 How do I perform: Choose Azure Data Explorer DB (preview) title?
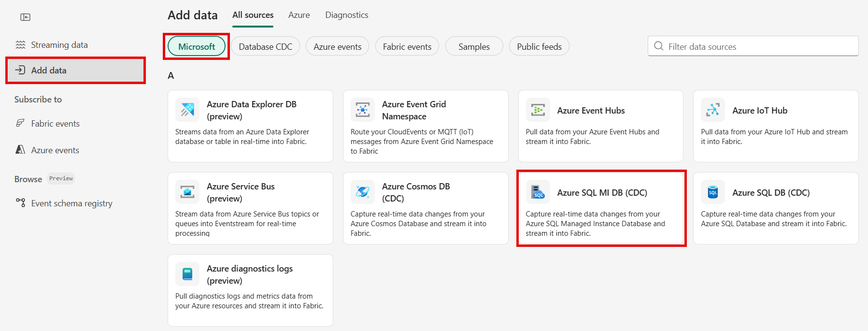[252, 110]
